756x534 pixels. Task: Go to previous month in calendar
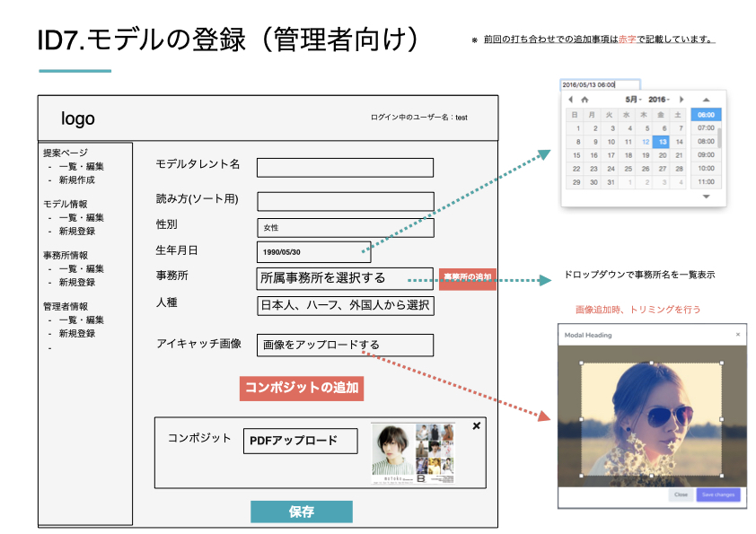(571, 100)
